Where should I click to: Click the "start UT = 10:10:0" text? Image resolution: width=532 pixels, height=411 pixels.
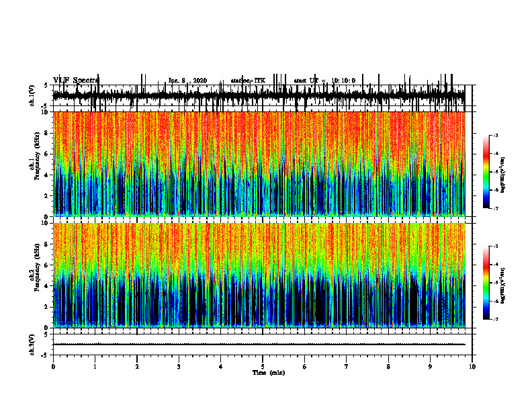[324, 81]
